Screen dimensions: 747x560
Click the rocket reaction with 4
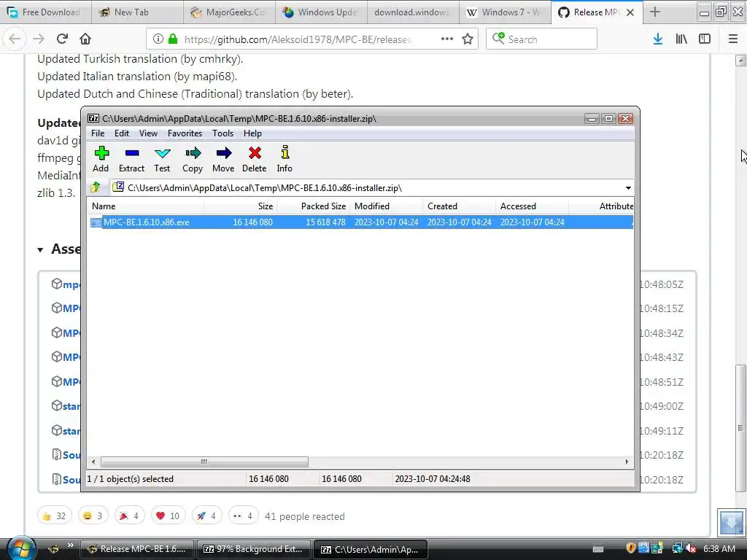[206, 516]
